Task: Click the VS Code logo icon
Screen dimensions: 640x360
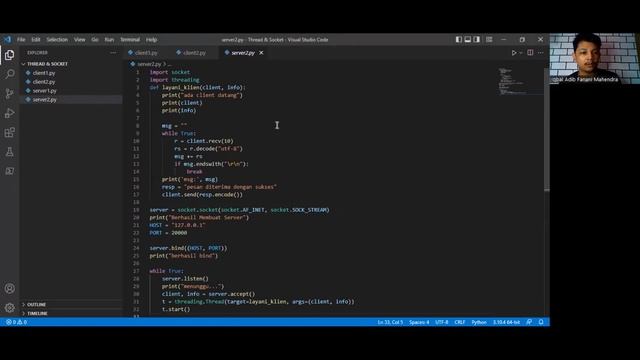Action: [7, 40]
